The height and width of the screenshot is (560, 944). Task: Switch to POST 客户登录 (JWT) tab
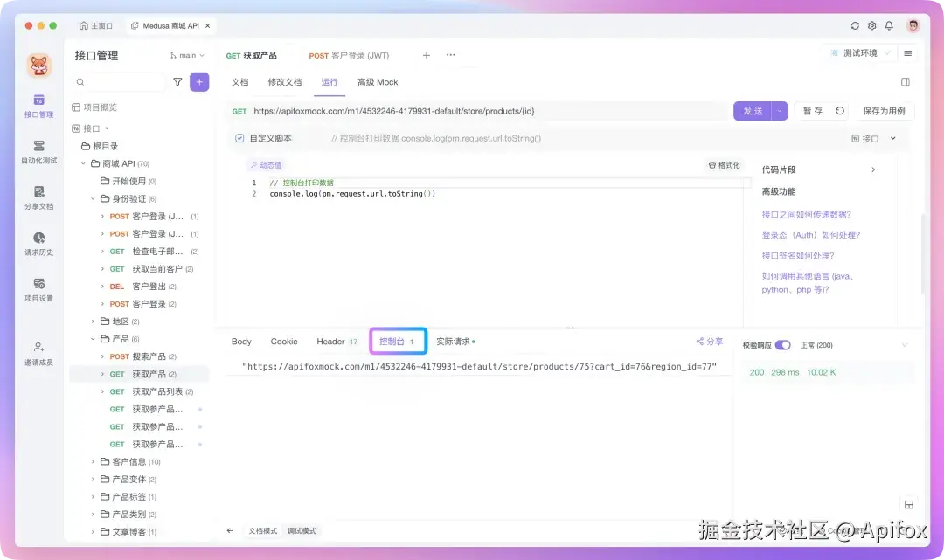[x=349, y=55]
